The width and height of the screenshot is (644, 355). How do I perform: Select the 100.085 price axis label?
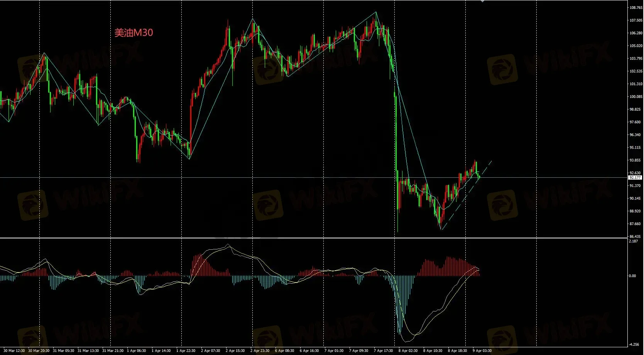[x=636, y=97]
